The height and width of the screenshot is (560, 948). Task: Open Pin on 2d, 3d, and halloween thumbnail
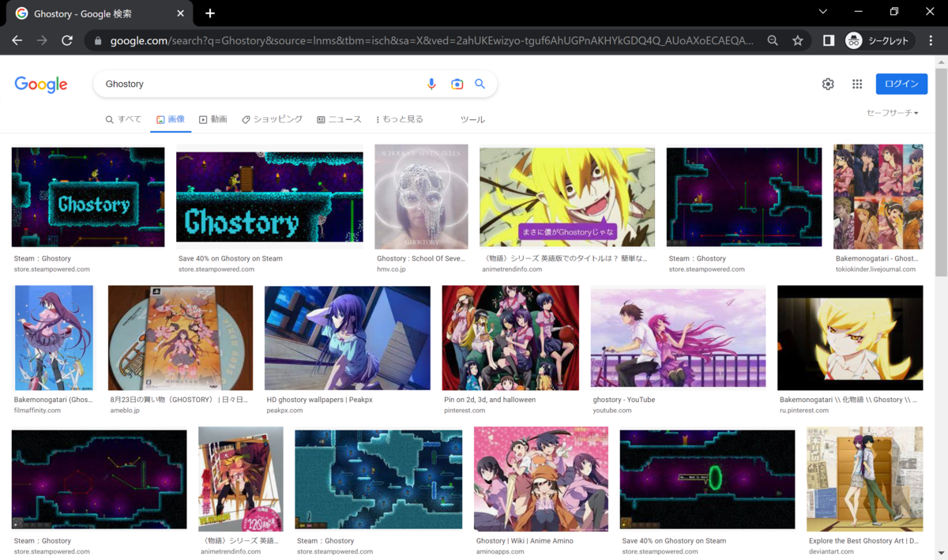pyautogui.click(x=510, y=338)
